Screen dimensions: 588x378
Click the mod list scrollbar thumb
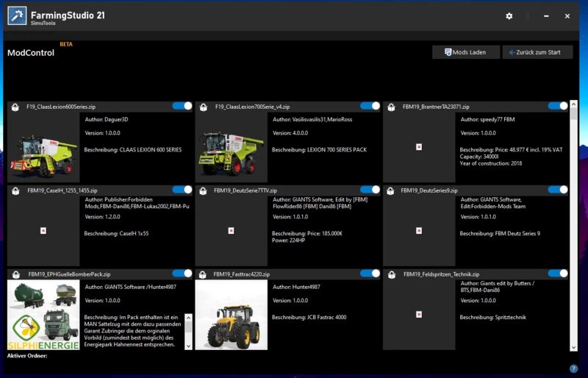[573, 114]
